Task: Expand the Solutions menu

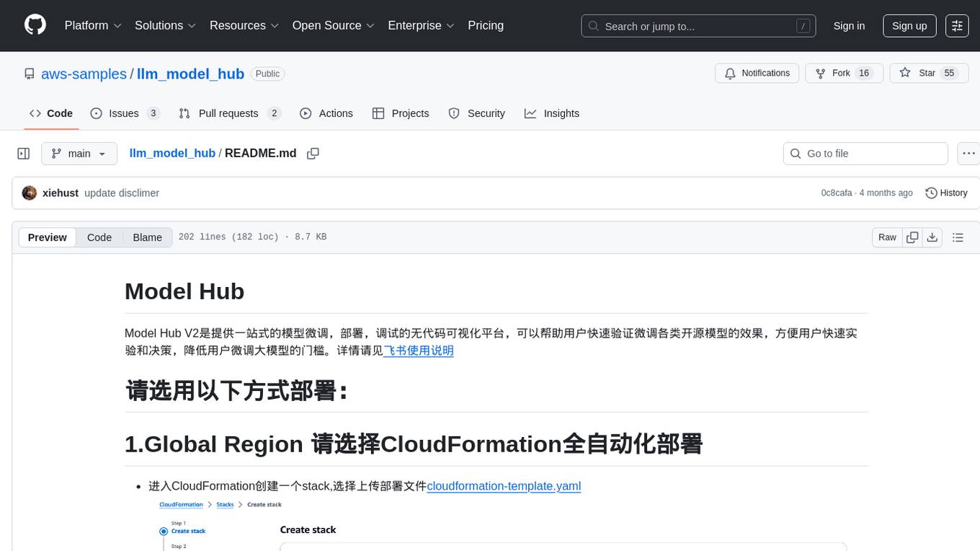Action: 166,25
